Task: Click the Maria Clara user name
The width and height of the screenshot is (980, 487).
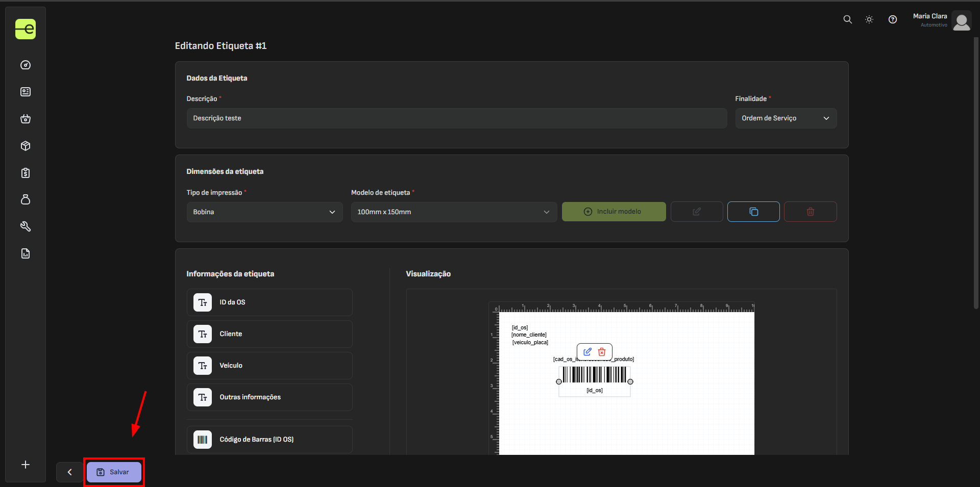Action: [x=930, y=16]
